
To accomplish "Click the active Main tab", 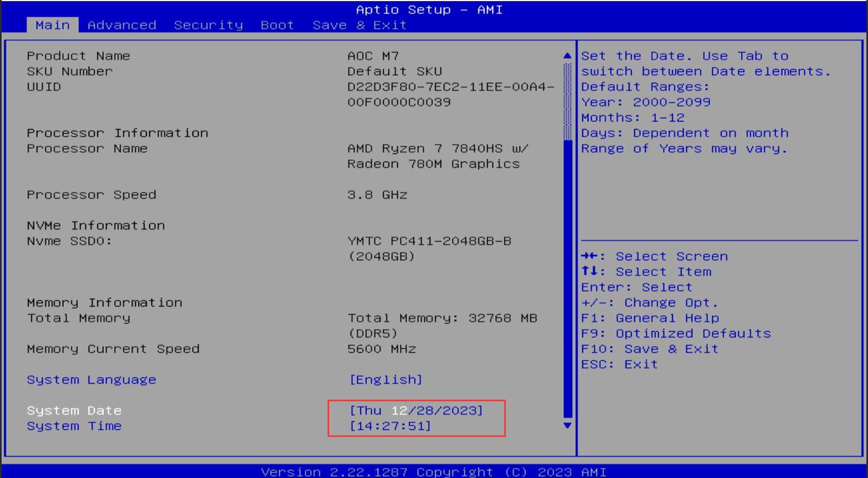I will (x=53, y=25).
